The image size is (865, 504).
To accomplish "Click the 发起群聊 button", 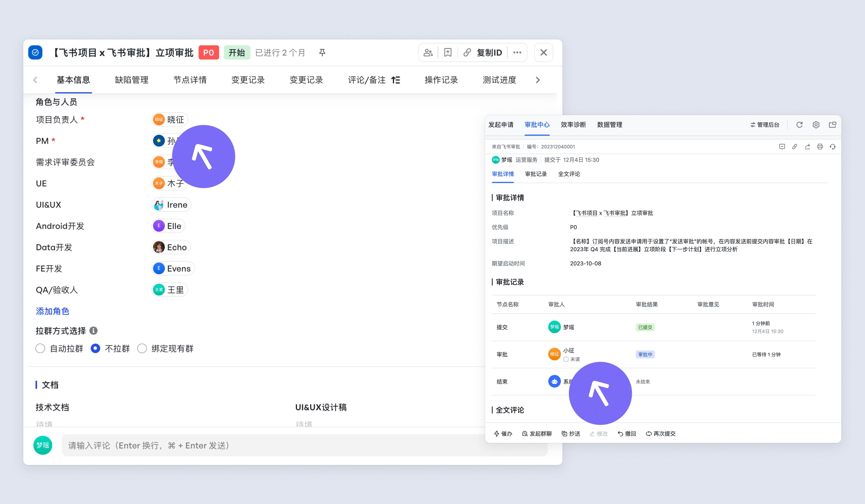I will [x=537, y=434].
